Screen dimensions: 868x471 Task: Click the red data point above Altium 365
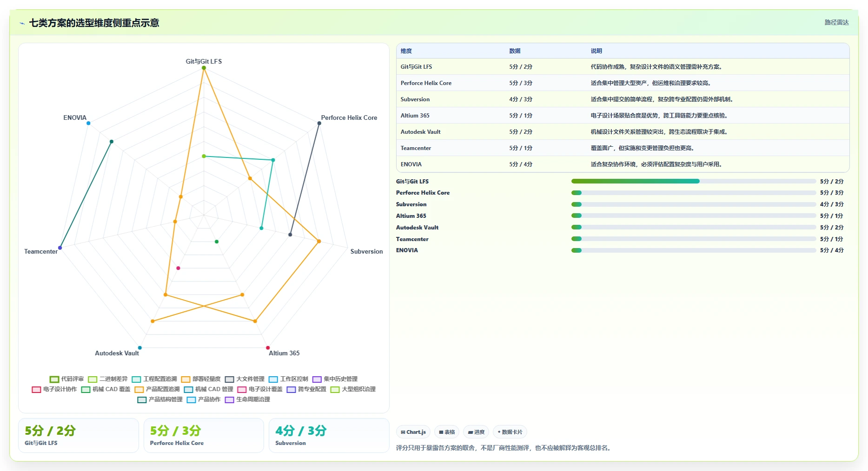tap(268, 348)
